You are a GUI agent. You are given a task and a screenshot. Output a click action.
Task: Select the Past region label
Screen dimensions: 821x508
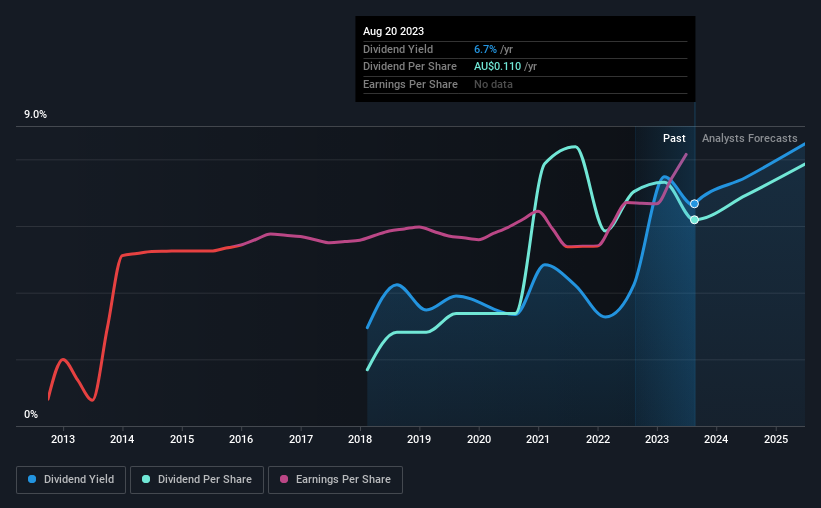click(x=674, y=138)
